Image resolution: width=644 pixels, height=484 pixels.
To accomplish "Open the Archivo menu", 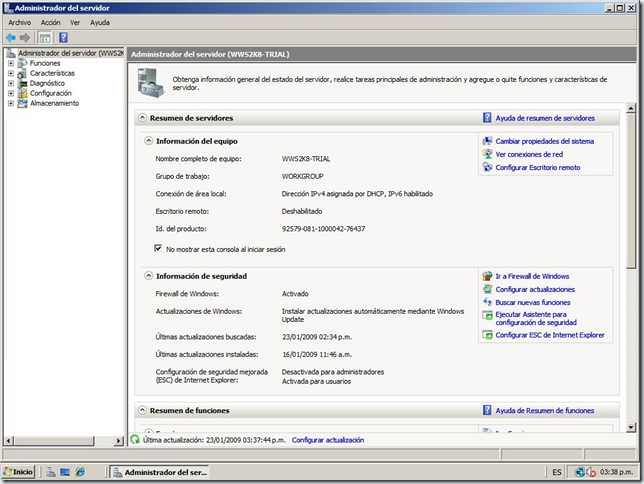I will [20, 23].
